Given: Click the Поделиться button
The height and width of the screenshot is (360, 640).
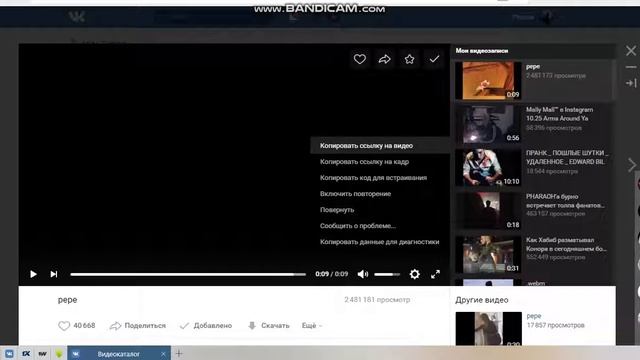Looking at the screenshot, I should pos(138,325).
